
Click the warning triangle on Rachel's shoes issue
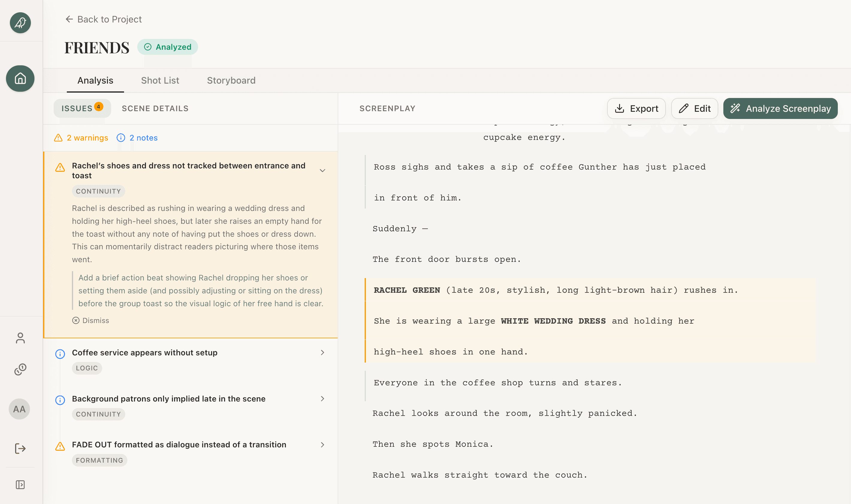coord(60,168)
